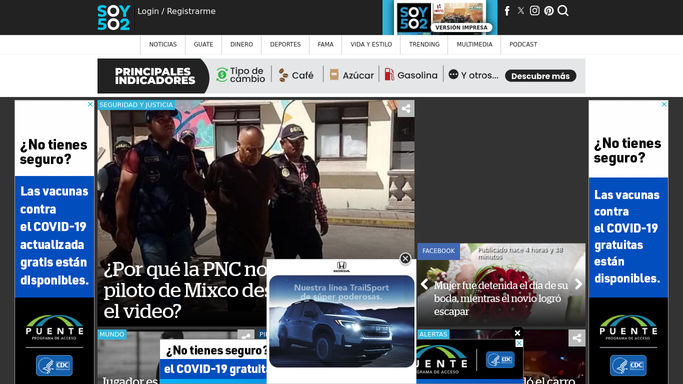Show next Facebook story with right chevron
The image size is (683, 384).
(578, 284)
